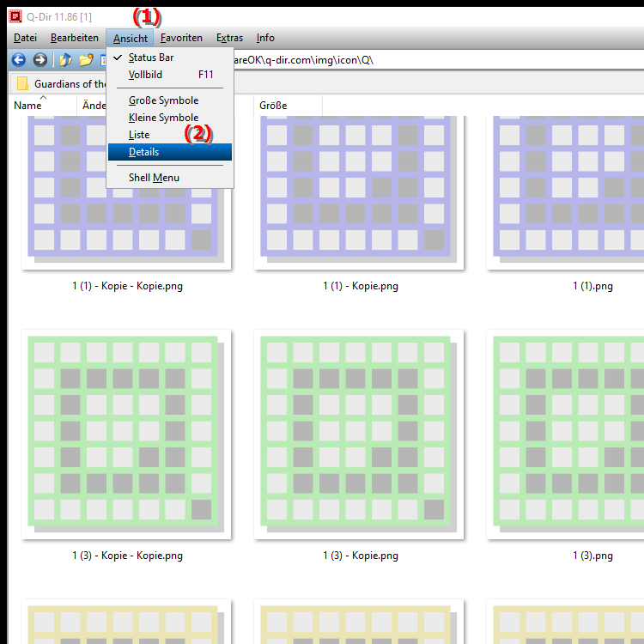The height and width of the screenshot is (644, 644).
Task: Click the address bar path field
Action: click(438, 60)
